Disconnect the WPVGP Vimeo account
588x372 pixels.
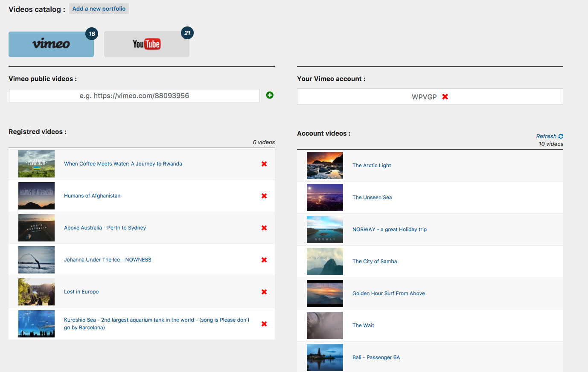445,96
